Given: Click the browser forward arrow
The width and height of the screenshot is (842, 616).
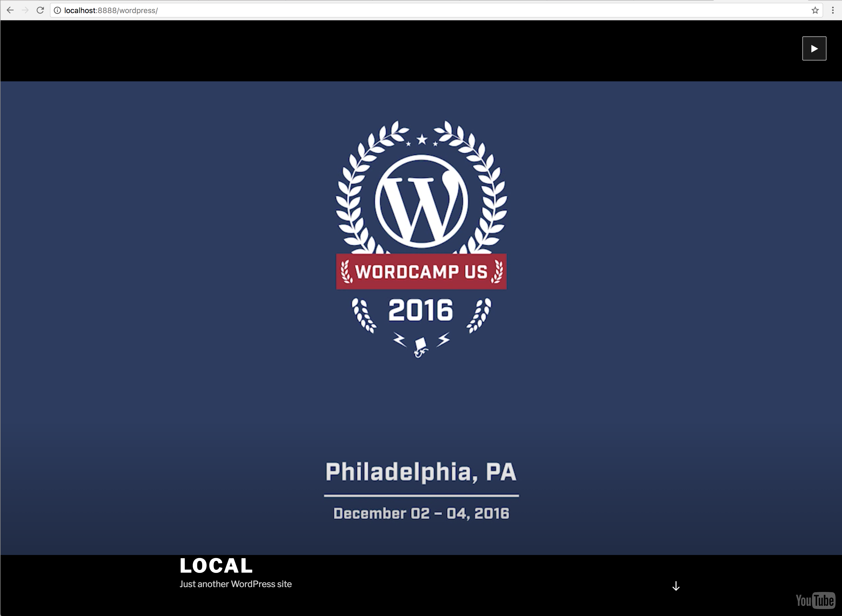Looking at the screenshot, I should pyautogui.click(x=25, y=10).
